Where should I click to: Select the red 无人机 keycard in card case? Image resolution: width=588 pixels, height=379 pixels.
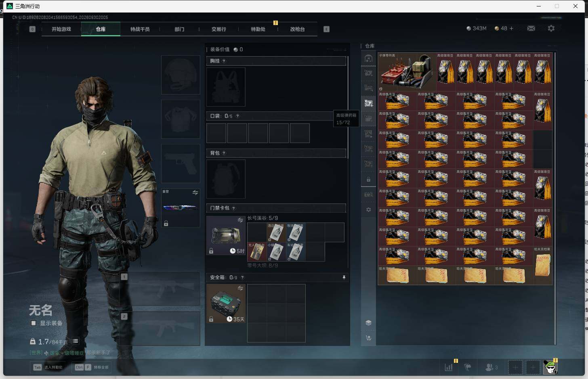tap(256, 251)
